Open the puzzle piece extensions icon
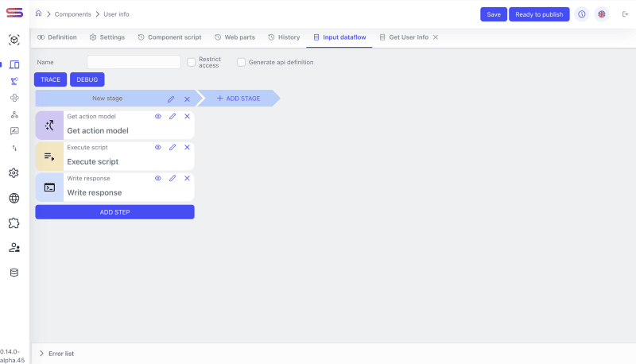Viewport: 636px width, 364px height. click(14, 223)
